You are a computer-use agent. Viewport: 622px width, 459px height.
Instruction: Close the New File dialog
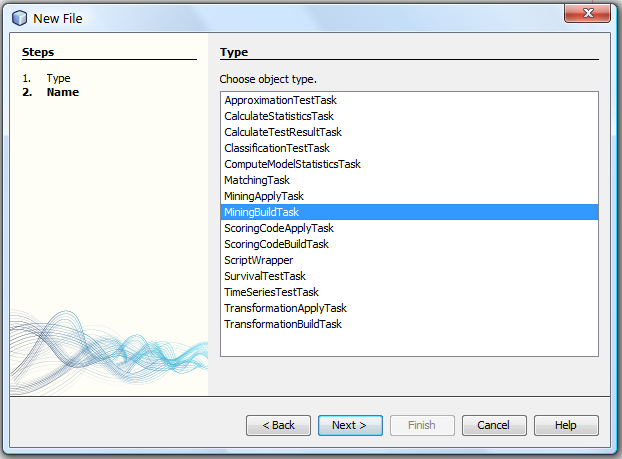point(588,14)
